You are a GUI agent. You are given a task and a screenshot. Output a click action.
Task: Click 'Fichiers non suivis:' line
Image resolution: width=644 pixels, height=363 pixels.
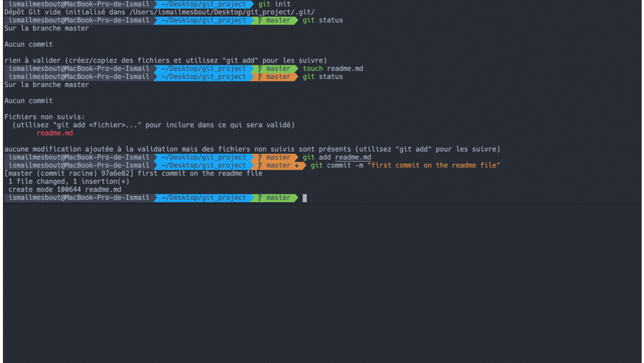click(x=44, y=117)
